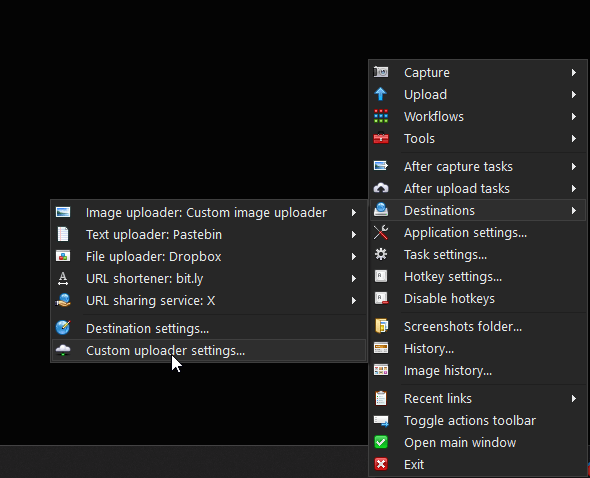
Task: Select the After capture tasks menu entry
Action: click(x=478, y=166)
